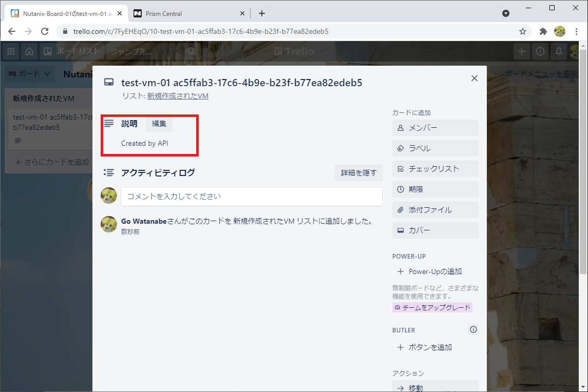Image resolution: width=588 pixels, height=392 pixels.
Task: Edit the description via 編集
Action: [x=159, y=123]
